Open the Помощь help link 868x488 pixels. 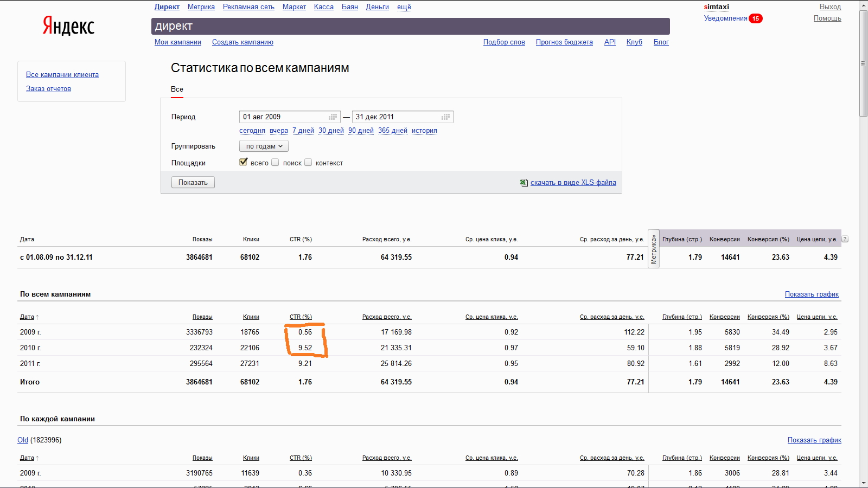827,18
